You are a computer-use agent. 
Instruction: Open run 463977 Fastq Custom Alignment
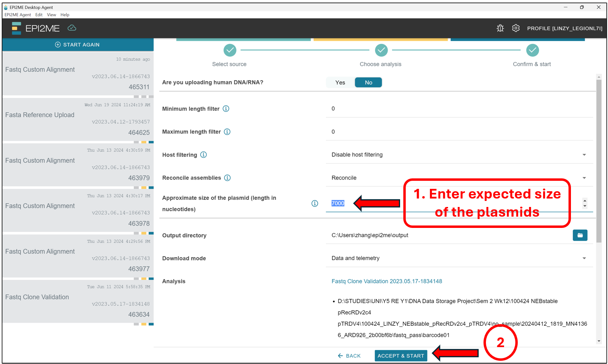[78, 256]
